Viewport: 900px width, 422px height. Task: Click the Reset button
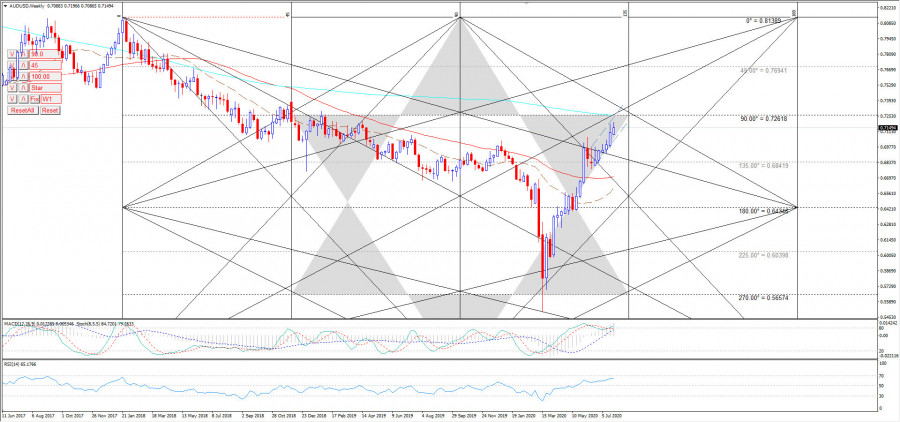click(50, 110)
